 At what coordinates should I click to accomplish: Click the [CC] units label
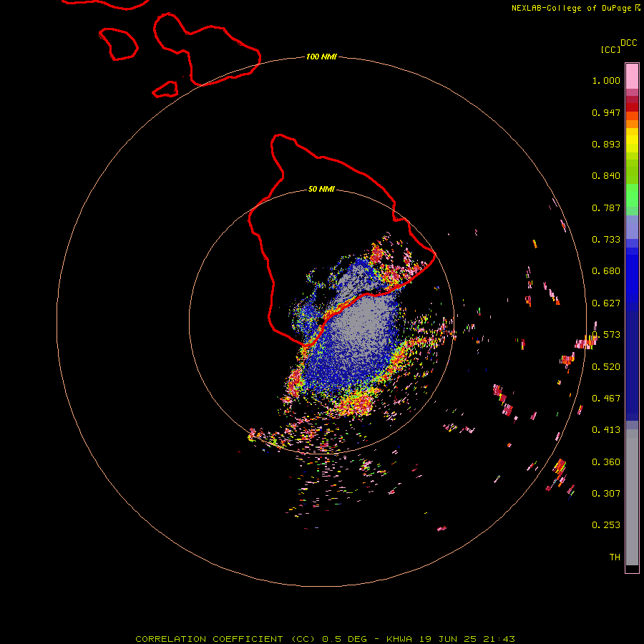(610, 49)
